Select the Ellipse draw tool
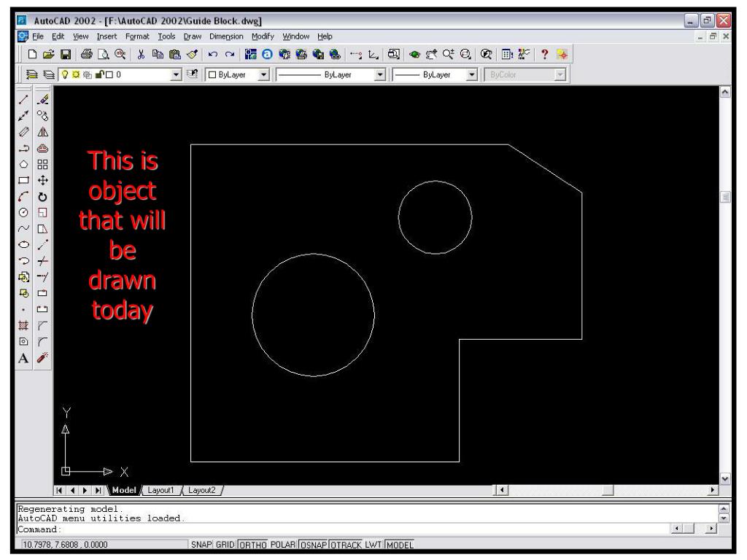The width and height of the screenshot is (747, 560). (23, 245)
